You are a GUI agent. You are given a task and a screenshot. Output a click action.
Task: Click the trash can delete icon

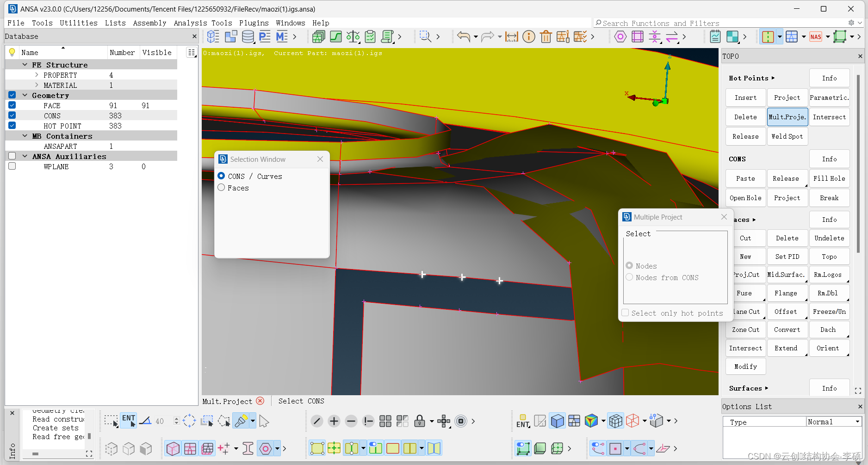(546, 37)
